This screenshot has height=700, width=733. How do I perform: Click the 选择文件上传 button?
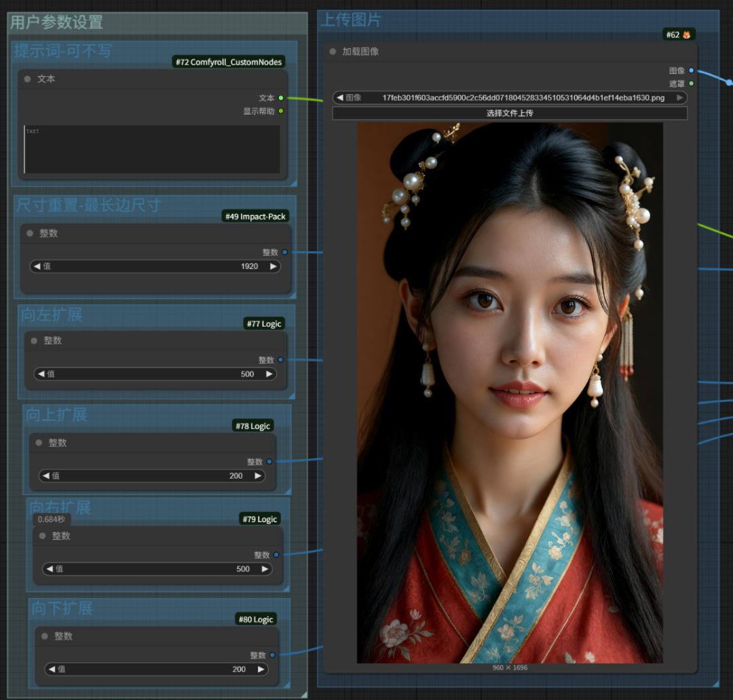pyautogui.click(x=510, y=113)
